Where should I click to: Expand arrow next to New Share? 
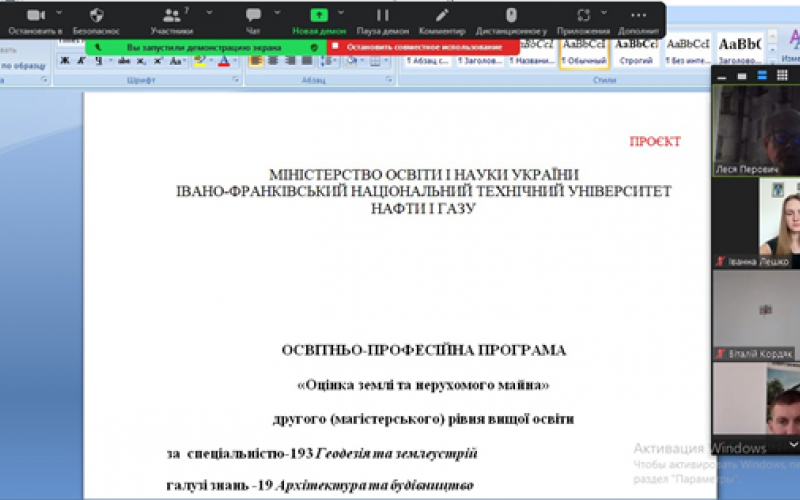tap(341, 12)
